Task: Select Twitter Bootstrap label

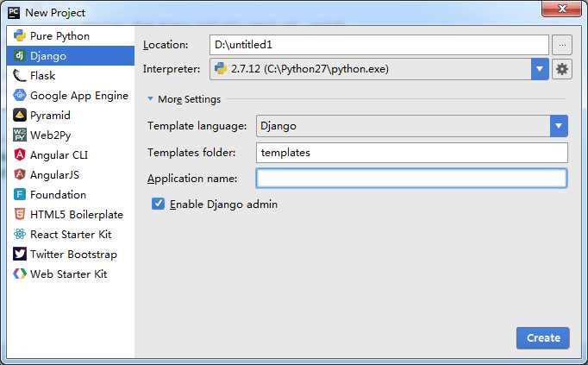Action: tap(74, 255)
